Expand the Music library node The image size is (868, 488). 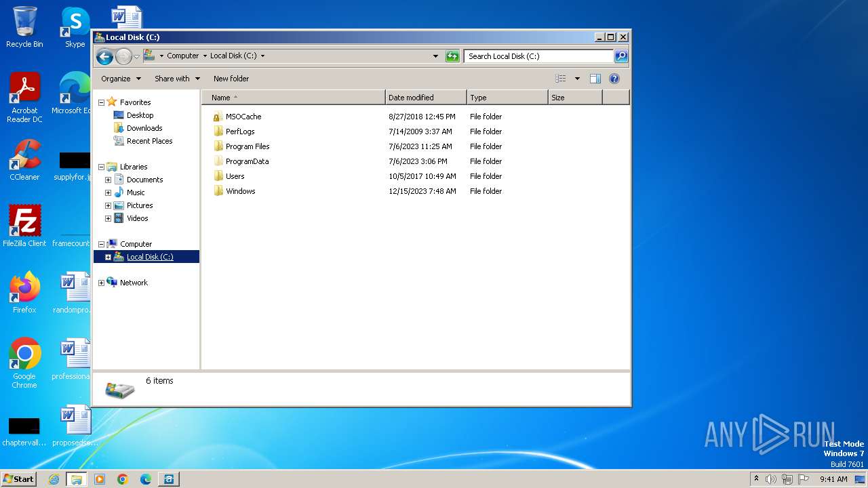(x=108, y=192)
